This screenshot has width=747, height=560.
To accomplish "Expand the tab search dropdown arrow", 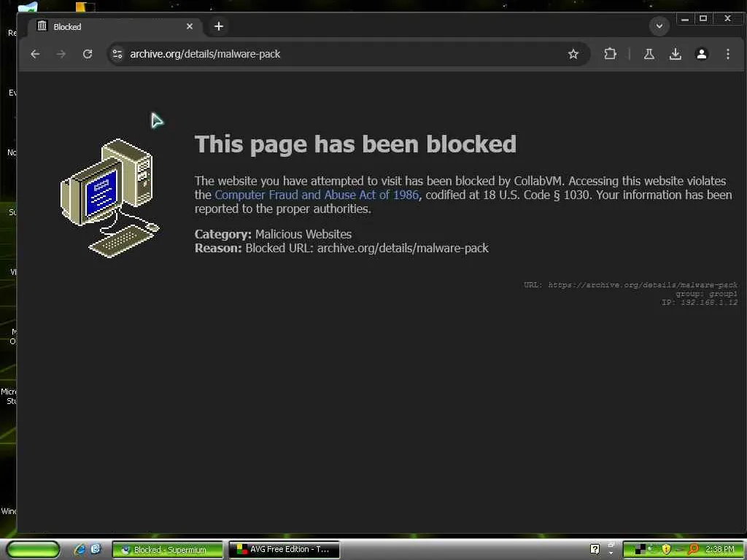I will (x=659, y=26).
